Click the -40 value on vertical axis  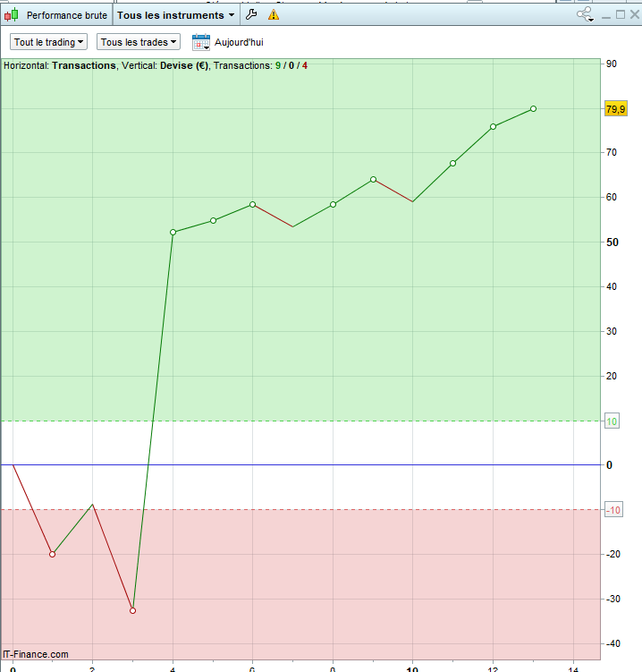click(613, 643)
